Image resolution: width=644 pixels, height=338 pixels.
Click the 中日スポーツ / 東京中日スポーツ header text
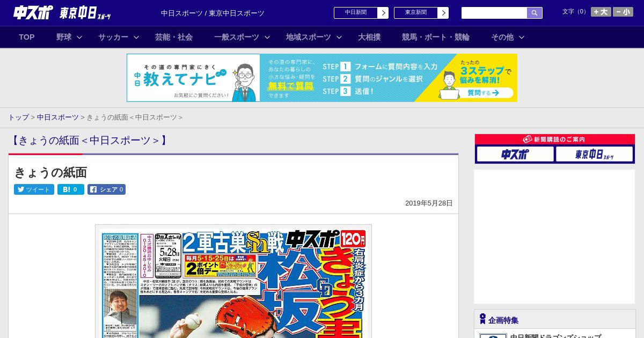click(213, 13)
